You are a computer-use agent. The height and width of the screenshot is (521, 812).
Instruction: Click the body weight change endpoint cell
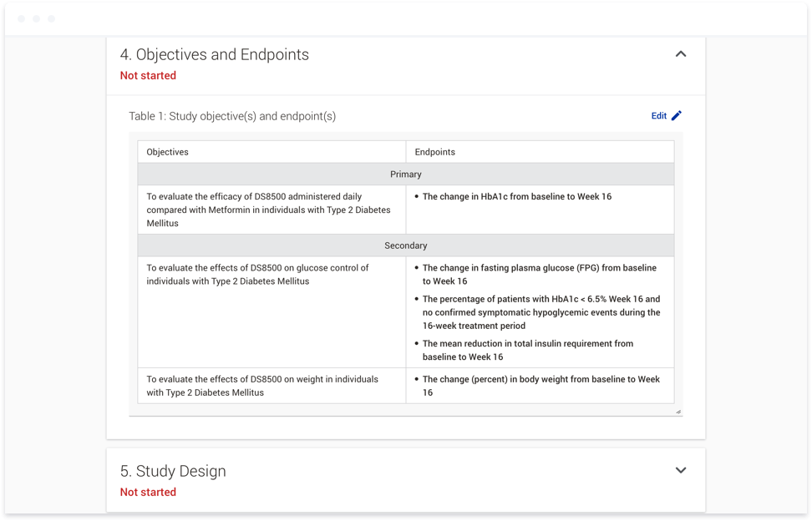(x=540, y=386)
